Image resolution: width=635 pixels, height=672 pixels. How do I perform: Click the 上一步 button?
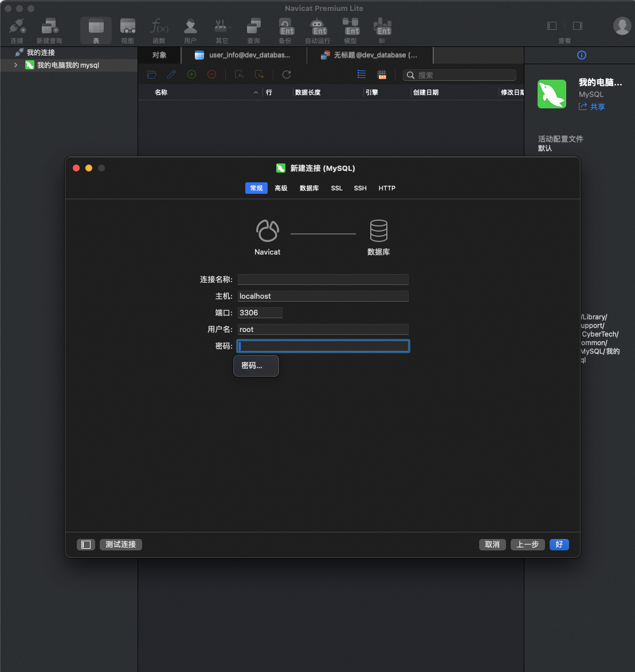[527, 545]
